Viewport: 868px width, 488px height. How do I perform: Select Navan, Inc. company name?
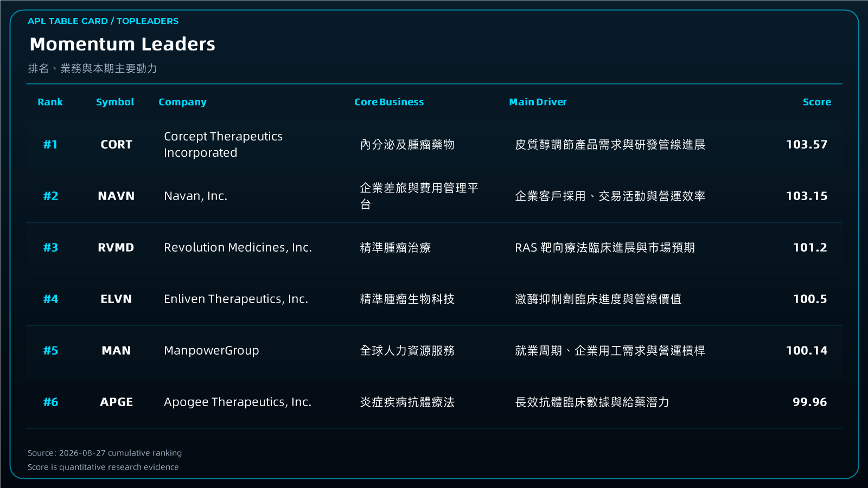coord(195,196)
